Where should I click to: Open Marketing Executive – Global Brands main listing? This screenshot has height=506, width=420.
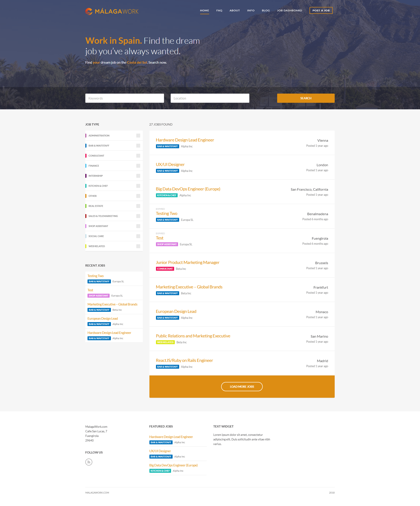pyautogui.click(x=189, y=287)
